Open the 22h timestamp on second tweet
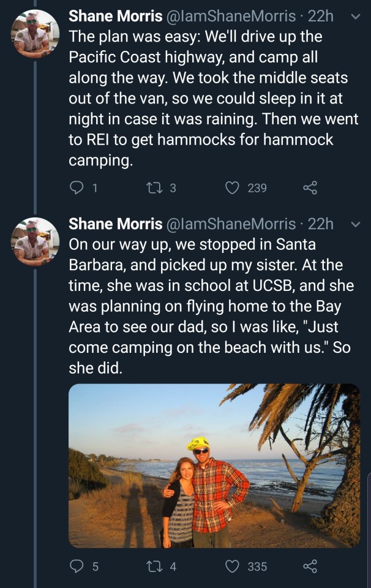The image size is (371, 588). coord(321,224)
